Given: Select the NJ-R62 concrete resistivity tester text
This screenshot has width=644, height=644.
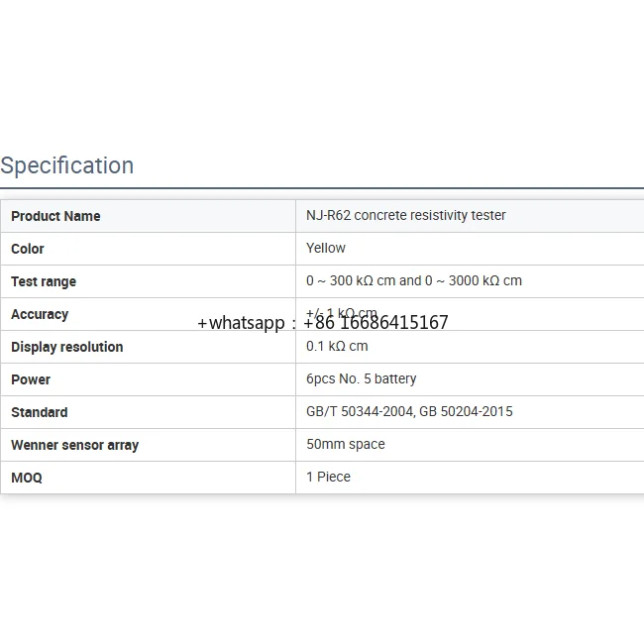Looking at the screenshot, I should point(406,215).
